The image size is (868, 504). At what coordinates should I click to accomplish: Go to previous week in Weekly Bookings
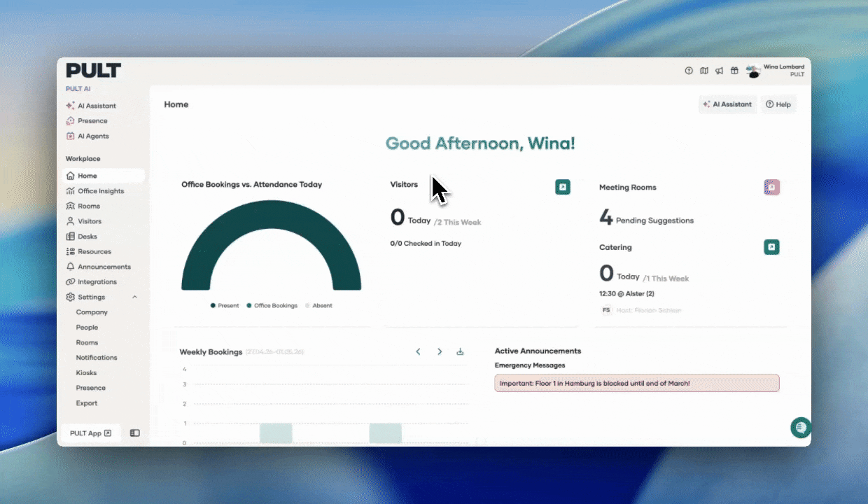418,351
